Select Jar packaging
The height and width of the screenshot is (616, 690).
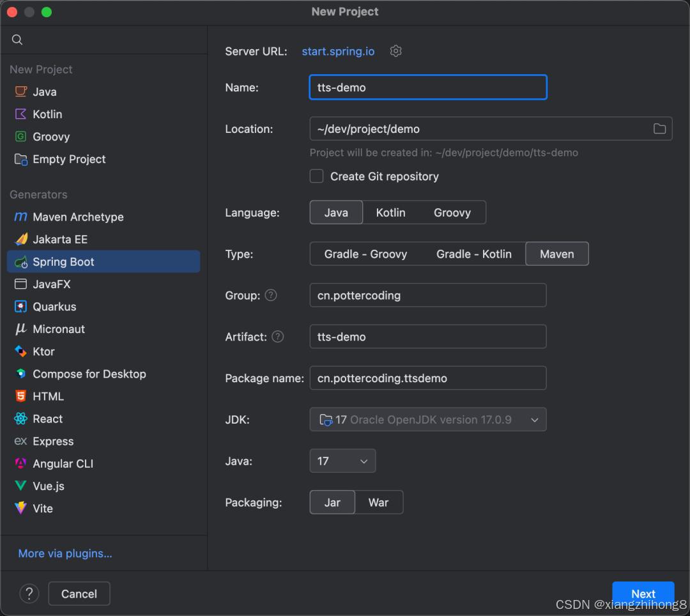pyautogui.click(x=332, y=502)
